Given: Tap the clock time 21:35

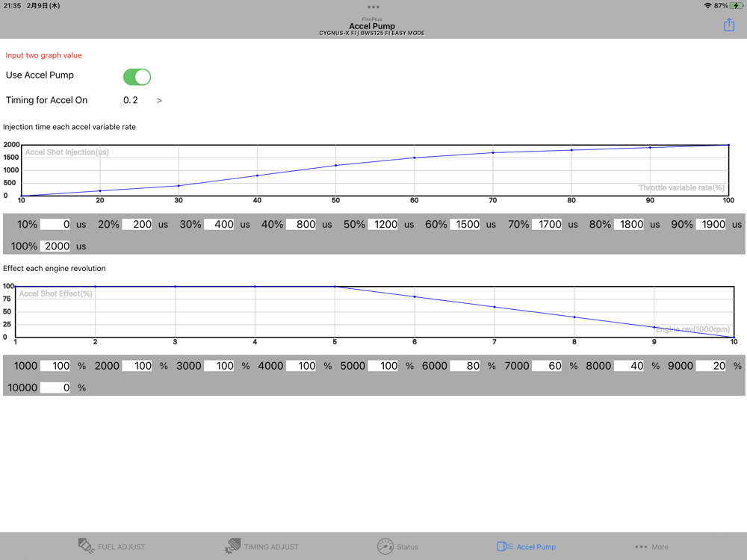Looking at the screenshot, I should (x=12, y=6).
